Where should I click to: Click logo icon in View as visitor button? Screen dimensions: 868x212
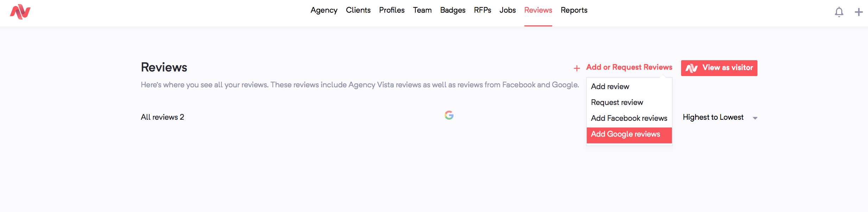[x=692, y=68]
